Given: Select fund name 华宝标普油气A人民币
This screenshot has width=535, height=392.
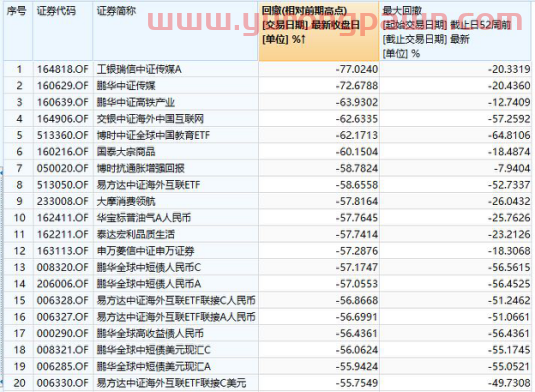Looking at the screenshot, I should (x=144, y=218).
